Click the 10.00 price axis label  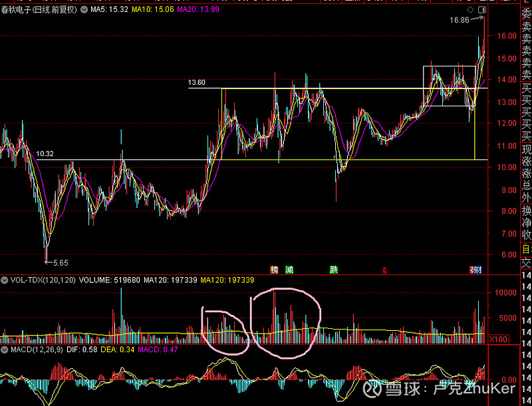[507, 167]
